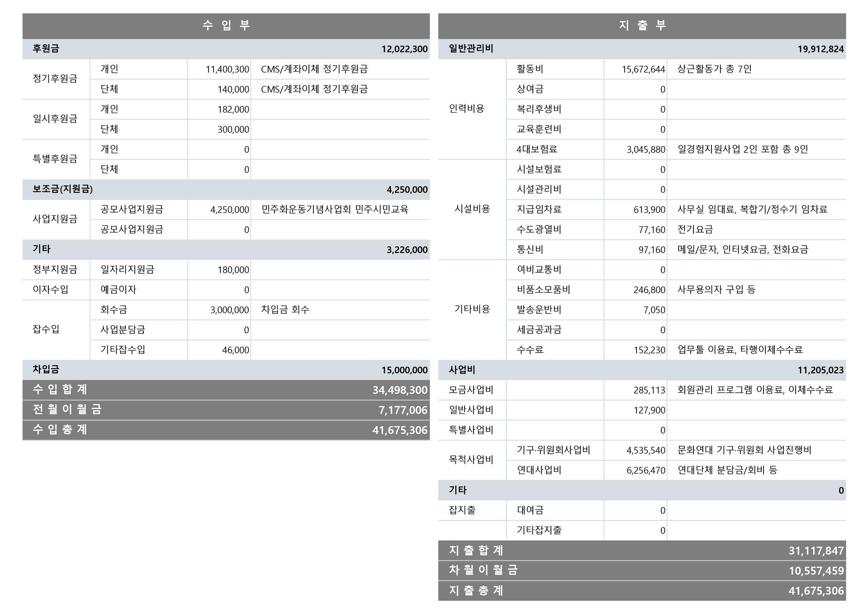Select the 후원금 total 12,022,300
The height and width of the screenshot is (614, 868).
pyautogui.click(x=404, y=49)
